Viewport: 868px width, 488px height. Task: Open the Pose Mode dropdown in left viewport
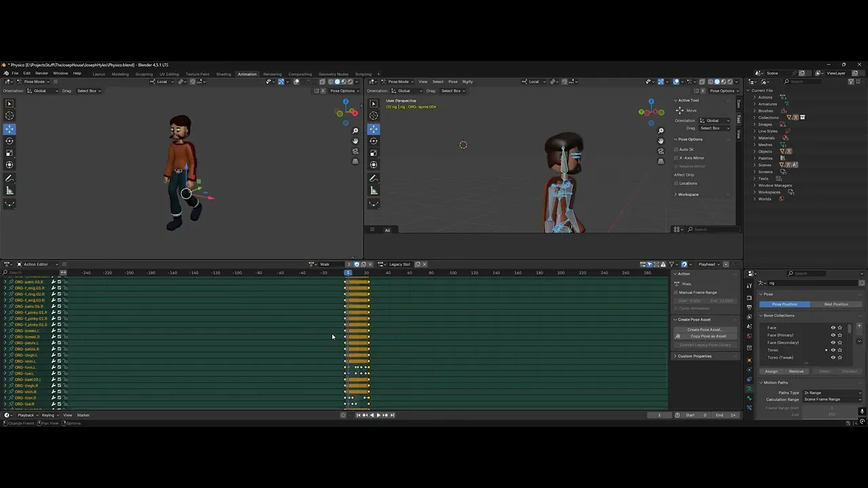(33, 81)
